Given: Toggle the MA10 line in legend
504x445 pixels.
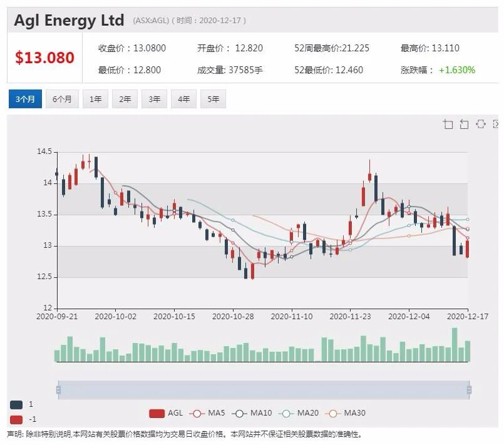Looking at the screenshot, I should click(252, 413).
